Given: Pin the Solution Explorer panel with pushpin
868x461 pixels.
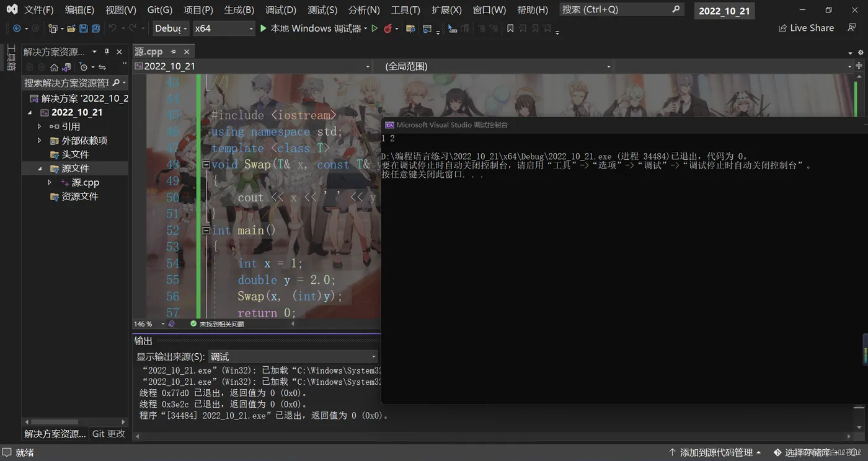Looking at the screenshot, I should point(107,52).
